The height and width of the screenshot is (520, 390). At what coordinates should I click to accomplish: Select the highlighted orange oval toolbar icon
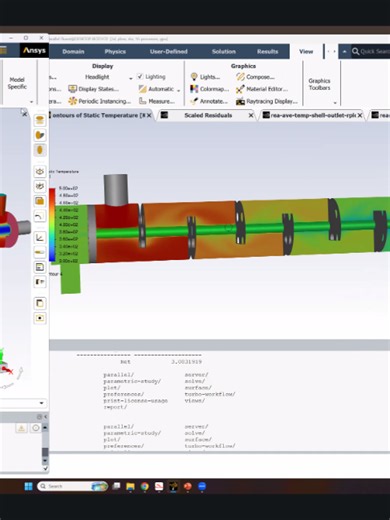tap(40, 150)
